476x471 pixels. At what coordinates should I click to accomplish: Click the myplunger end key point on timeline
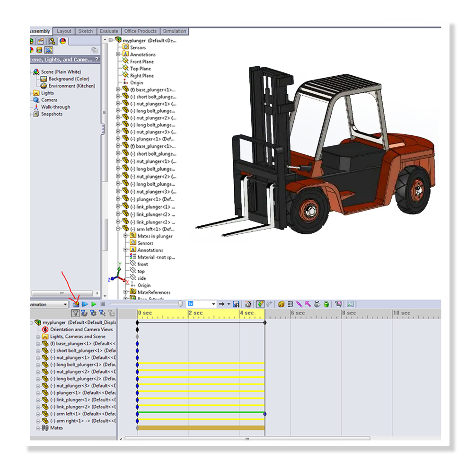(265, 322)
